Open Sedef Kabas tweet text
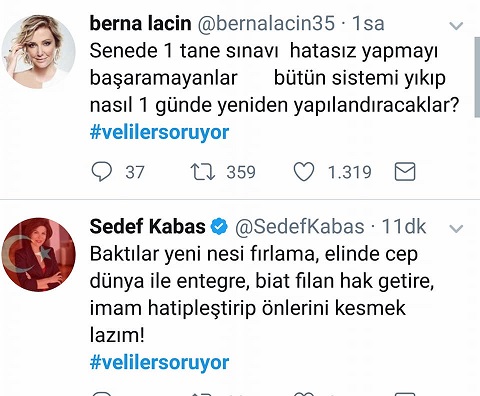Image resolution: width=480 pixels, height=396 pixels. point(262,294)
